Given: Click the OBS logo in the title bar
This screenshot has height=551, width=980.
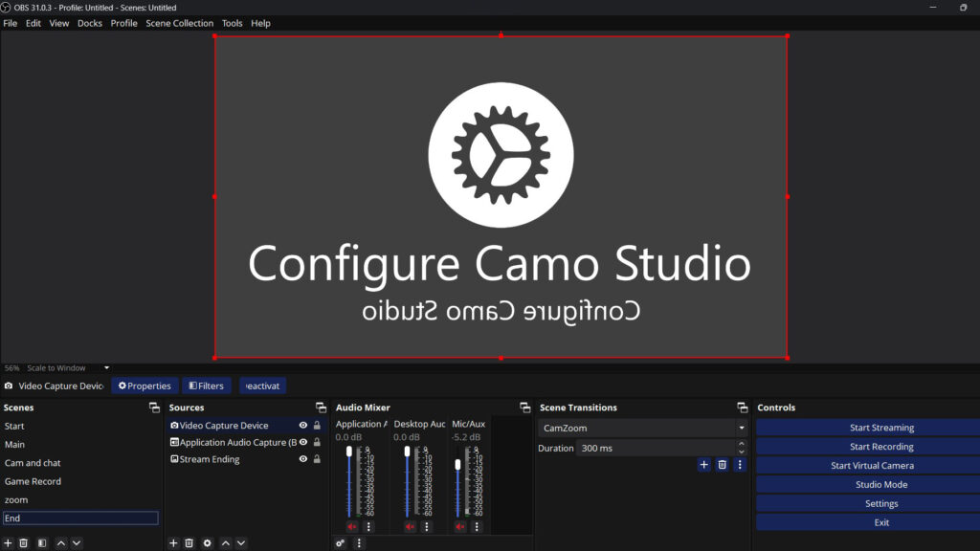Looking at the screenshot, I should click(x=6, y=8).
